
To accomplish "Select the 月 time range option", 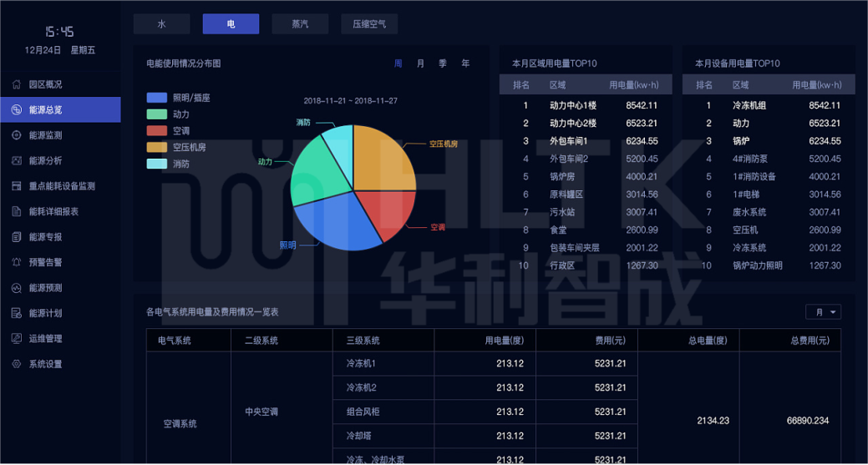I will click(x=420, y=63).
